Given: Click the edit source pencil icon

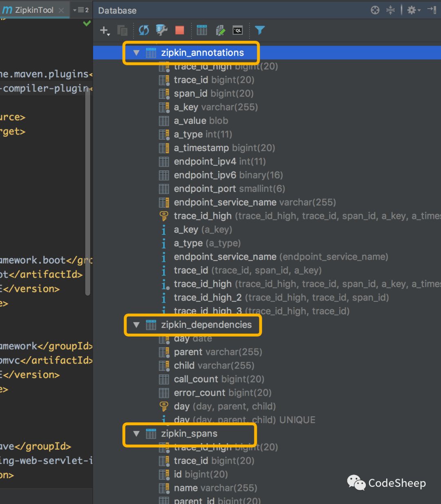Looking at the screenshot, I should click(220, 30).
